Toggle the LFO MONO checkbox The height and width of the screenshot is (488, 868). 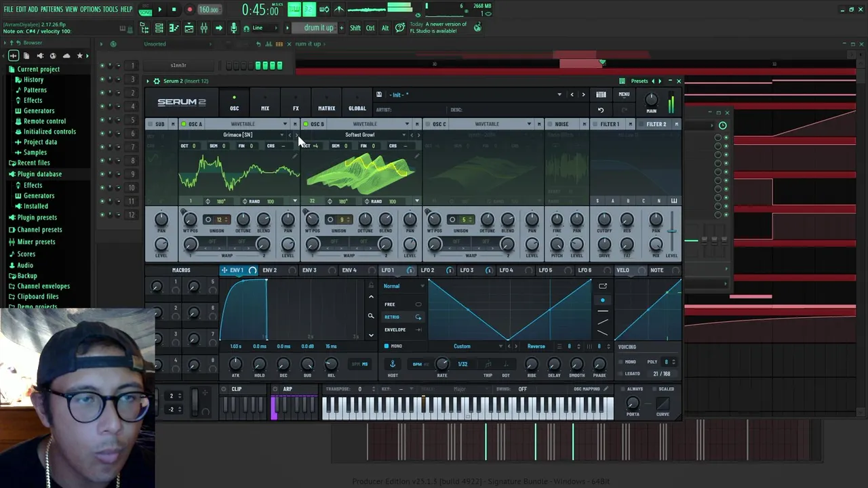pos(387,346)
